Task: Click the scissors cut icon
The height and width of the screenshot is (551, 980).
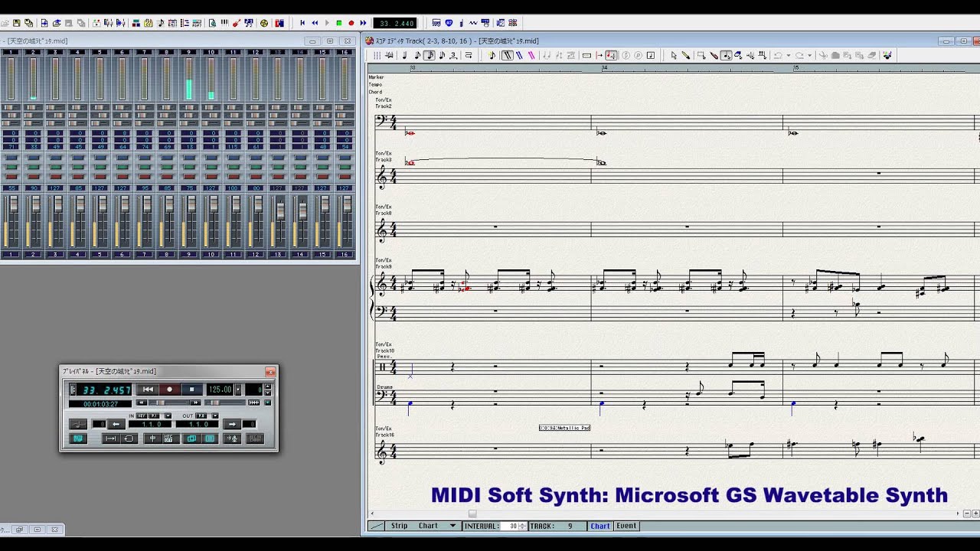Action: click(x=823, y=55)
